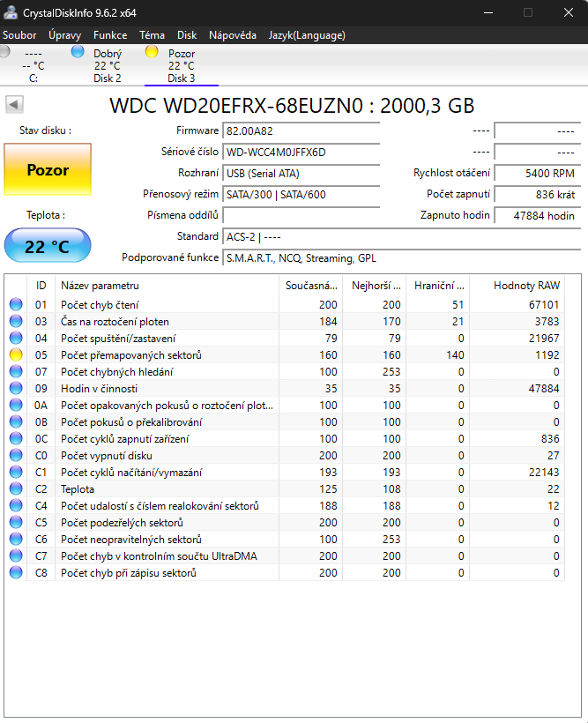588x723 pixels.
Task: Open the Disk menu
Action: (x=187, y=35)
